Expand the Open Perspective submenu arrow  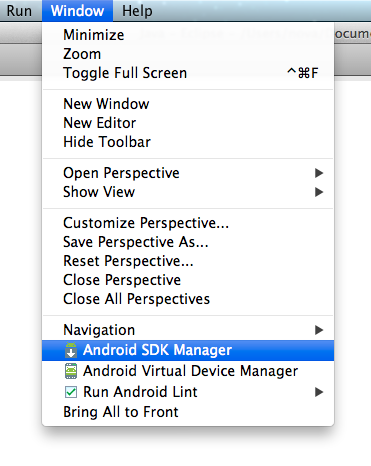319,173
